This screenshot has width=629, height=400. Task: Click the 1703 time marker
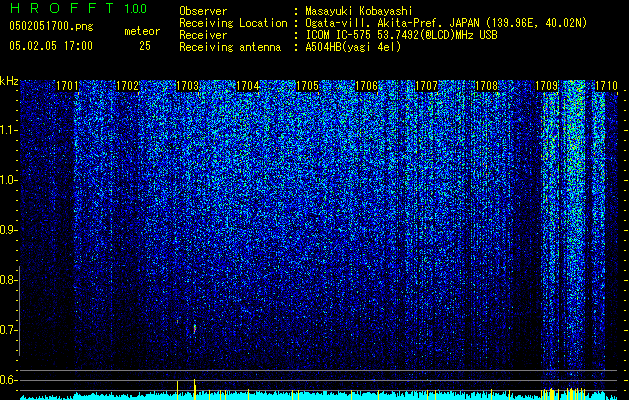187,86
